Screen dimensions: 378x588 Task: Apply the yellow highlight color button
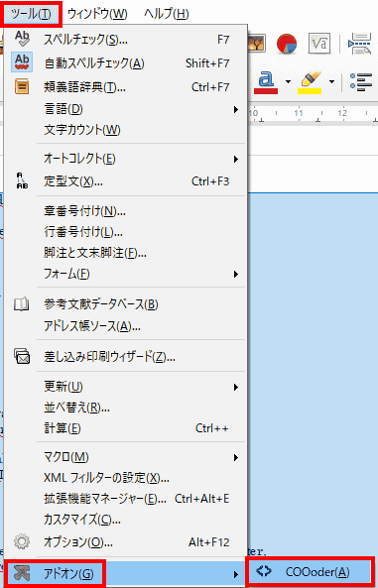tap(310, 82)
